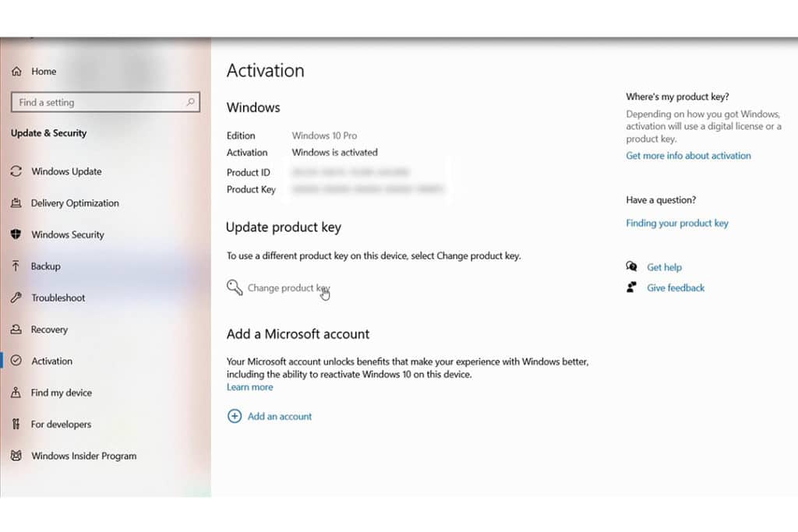Click Where's my product key? heading
This screenshot has height=532, width=798.
[x=677, y=97]
